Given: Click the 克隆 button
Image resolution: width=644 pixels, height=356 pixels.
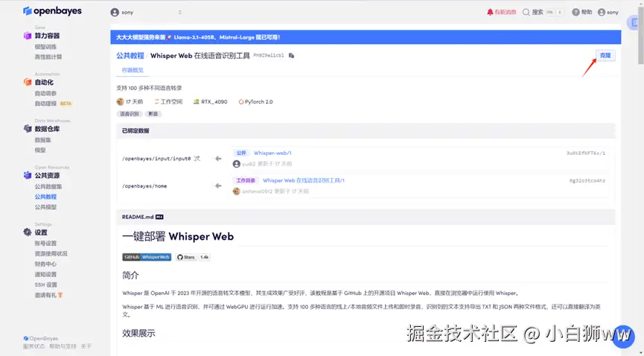Looking at the screenshot, I should (x=605, y=56).
